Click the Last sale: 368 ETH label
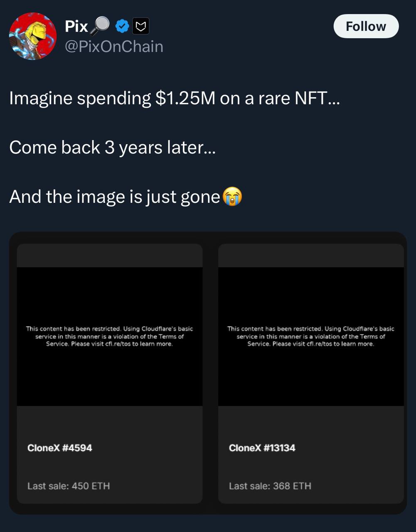This screenshot has width=416, height=532. tap(270, 486)
